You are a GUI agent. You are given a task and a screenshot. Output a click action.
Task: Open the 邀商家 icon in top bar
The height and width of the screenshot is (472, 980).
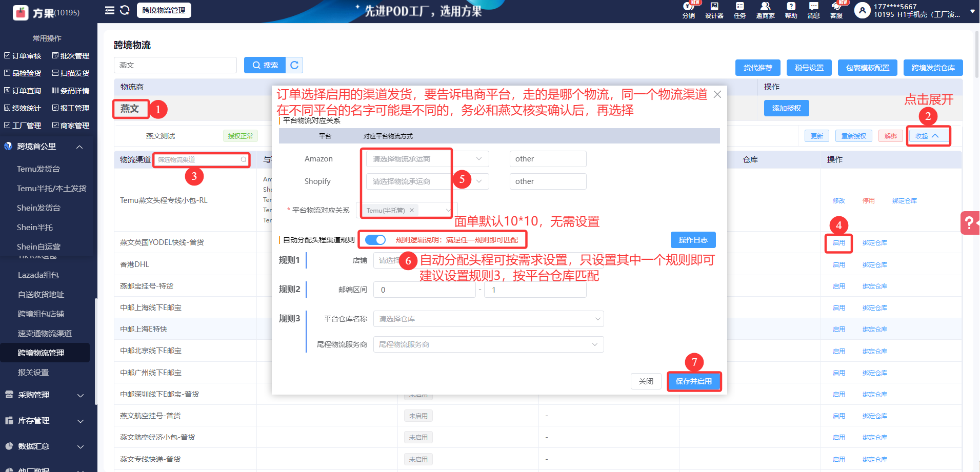(x=765, y=10)
